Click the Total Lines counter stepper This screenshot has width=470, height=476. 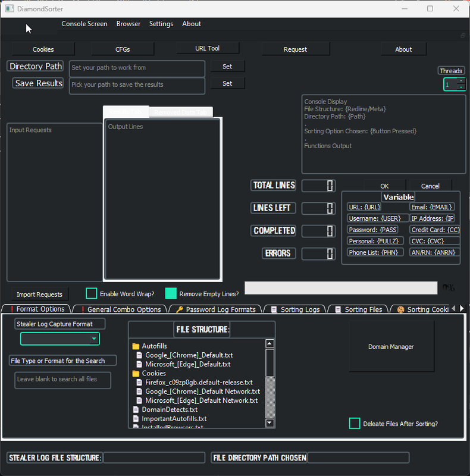coord(330,186)
